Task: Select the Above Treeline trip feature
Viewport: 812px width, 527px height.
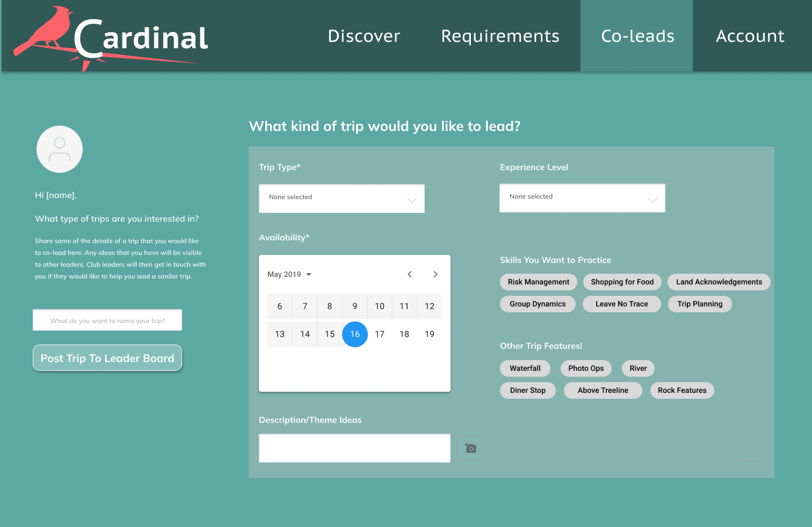Action: point(603,390)
